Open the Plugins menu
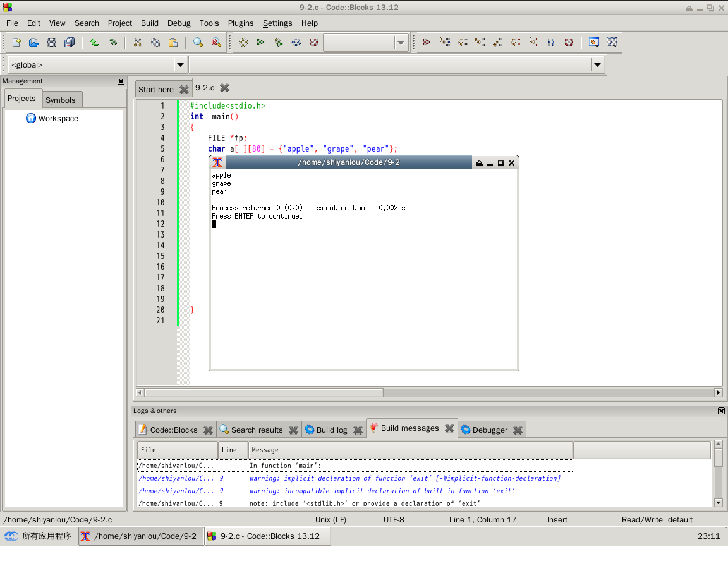The height and width of the screenshot is (566, 728). tap(241, 23)
